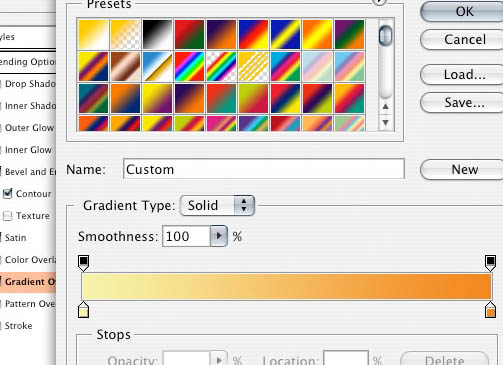503x365 pixels.
Task: Pick the copper metallic gradient preset
Action: click(x=125, y=66)
